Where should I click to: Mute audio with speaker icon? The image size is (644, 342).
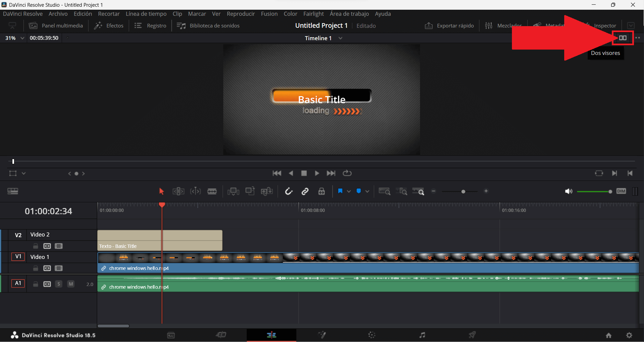569,191
